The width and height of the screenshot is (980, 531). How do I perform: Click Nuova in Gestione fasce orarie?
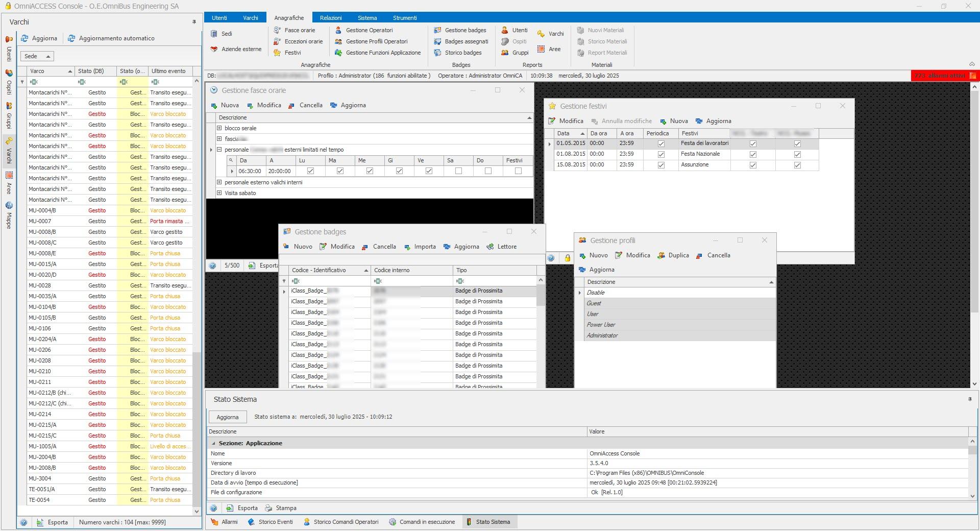click(225, 105)
